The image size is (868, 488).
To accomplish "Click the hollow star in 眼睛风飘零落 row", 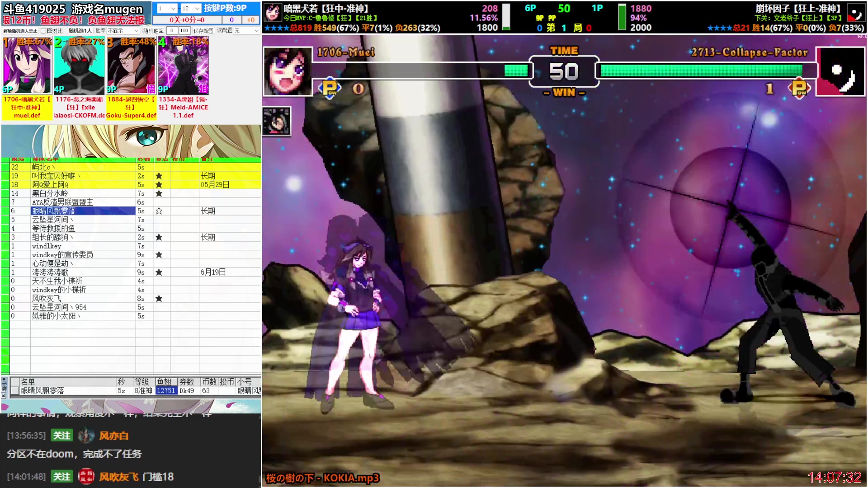I will [159, 211].
